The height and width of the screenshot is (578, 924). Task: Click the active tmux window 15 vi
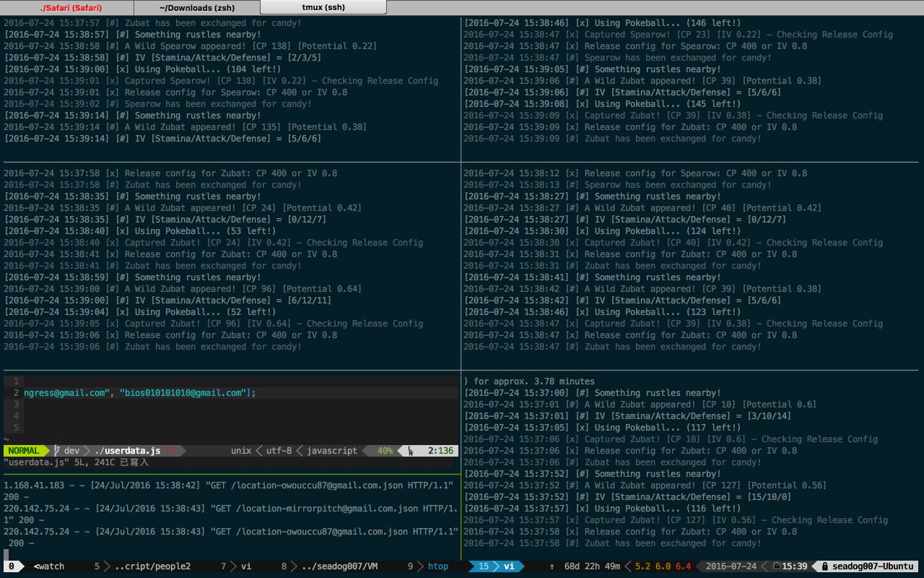(x=498, y=566)
